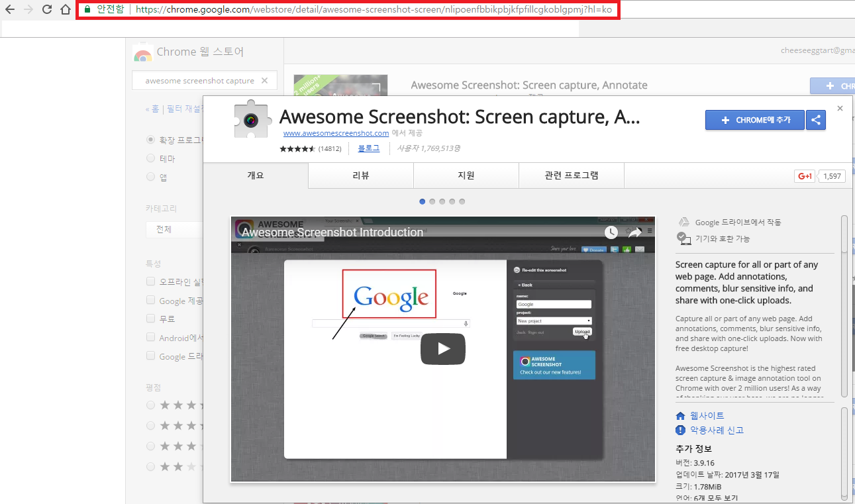
Task: Select the second carousel dot
Action: point(432,201)
